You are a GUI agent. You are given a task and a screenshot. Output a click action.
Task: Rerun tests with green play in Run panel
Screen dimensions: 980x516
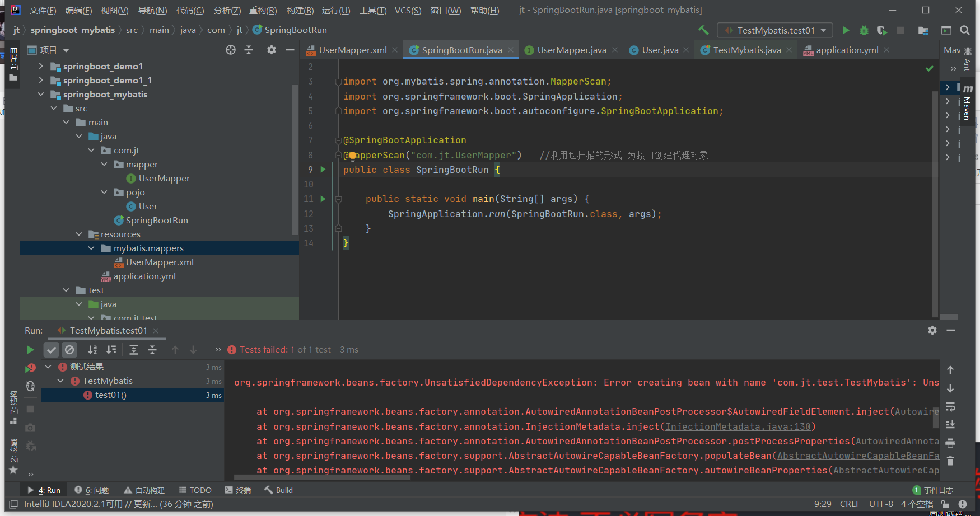(30, 350)
